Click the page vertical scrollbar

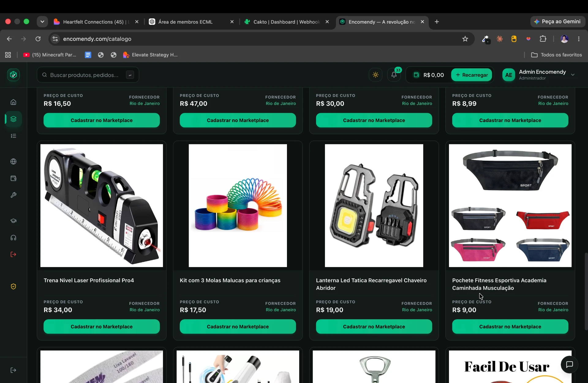pyautogui.click(x=586, y=291)
